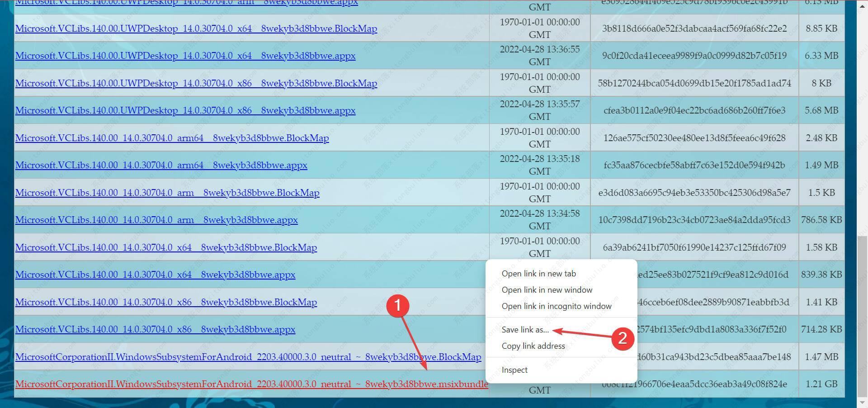
Task: Open VCLibs.140.00 arm64 BlockMap link
Action: (172, 138)
